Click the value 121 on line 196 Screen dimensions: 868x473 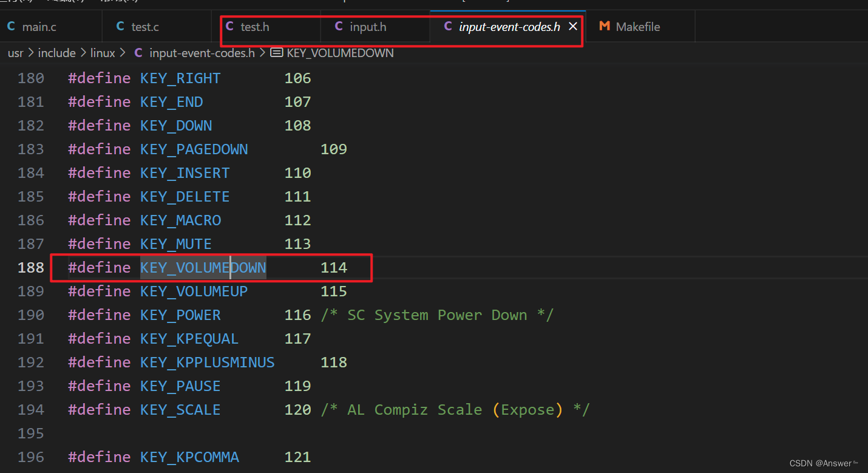(298, 457)
